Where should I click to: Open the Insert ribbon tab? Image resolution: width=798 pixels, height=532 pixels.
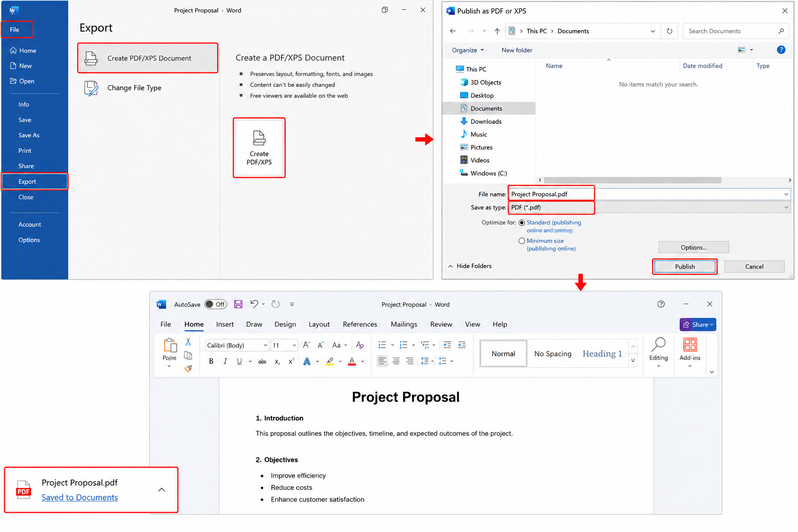[x=225, y=324]
